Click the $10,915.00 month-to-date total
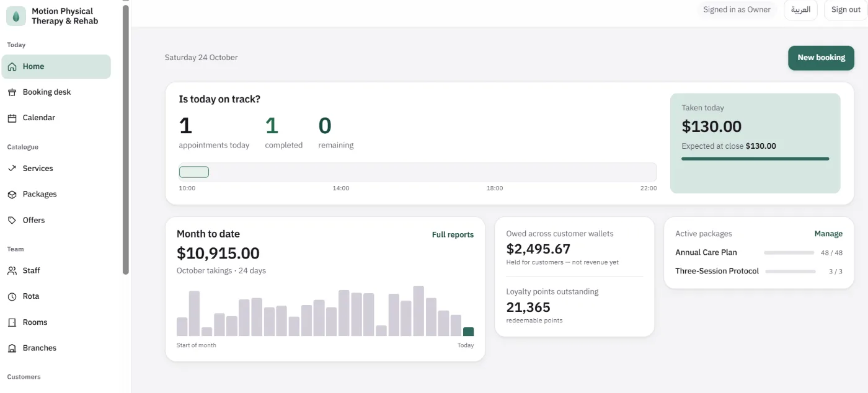The image size is (868, 393). [218, 254]
